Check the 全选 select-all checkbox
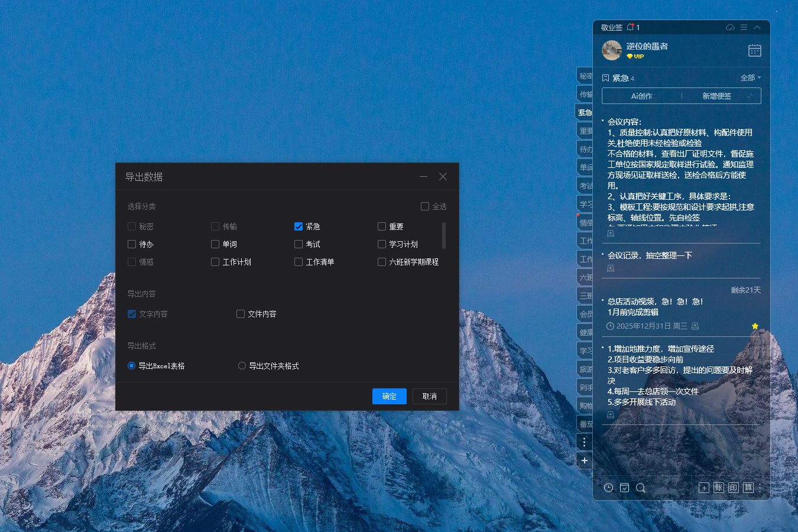 pos(424,206)
